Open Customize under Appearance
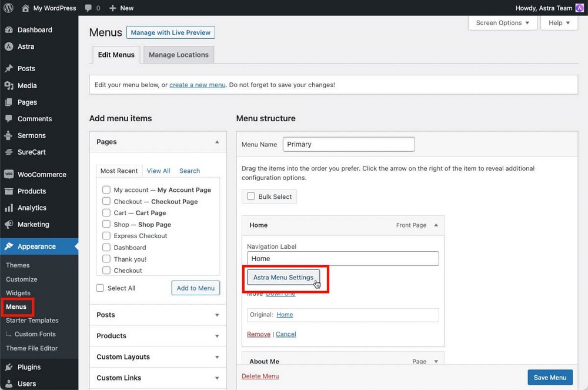This screenshot has height=390, width=588. (21, 279)
